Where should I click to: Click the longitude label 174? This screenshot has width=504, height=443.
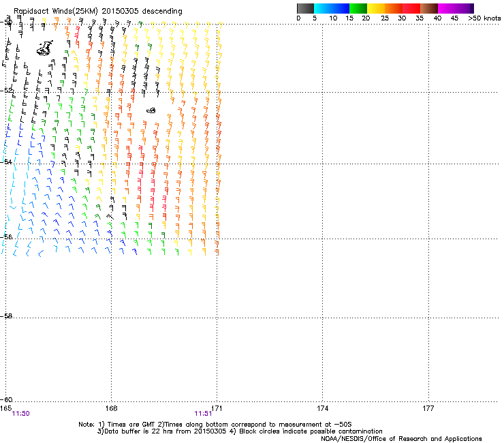[x=322, y=408]
